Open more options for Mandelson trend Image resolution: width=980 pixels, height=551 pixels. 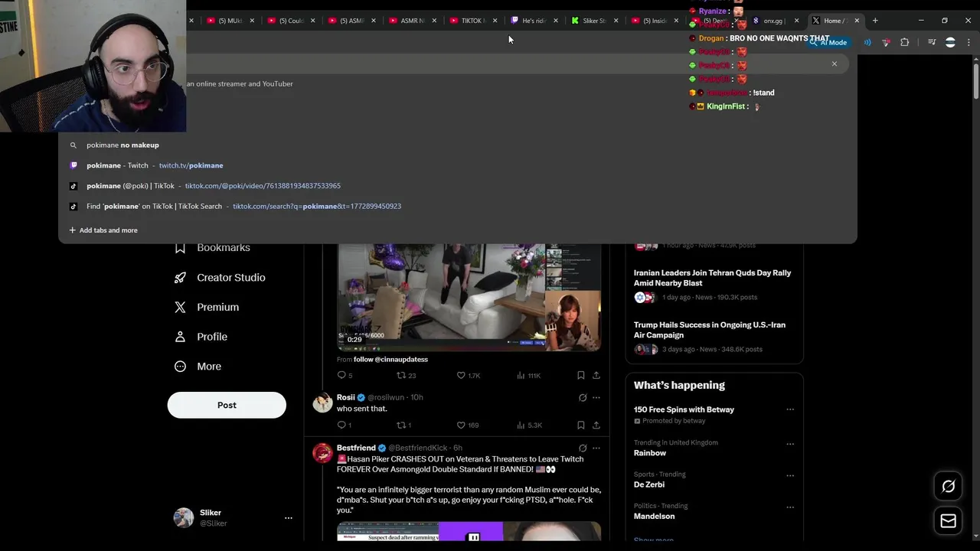coord(790,507)
